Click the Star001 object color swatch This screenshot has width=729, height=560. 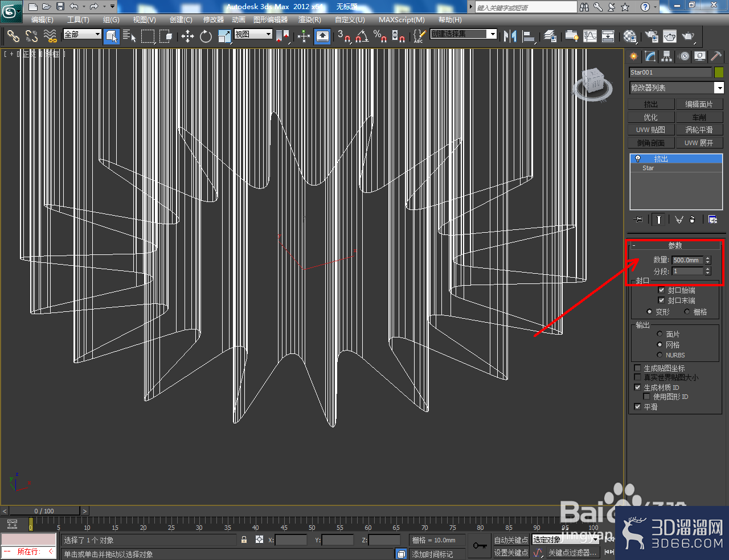(719, 72)
